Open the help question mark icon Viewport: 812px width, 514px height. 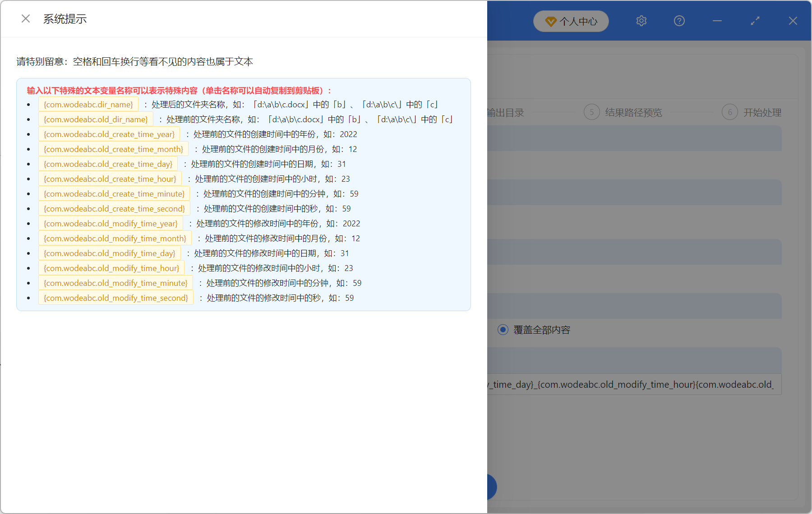pos(679,21)
